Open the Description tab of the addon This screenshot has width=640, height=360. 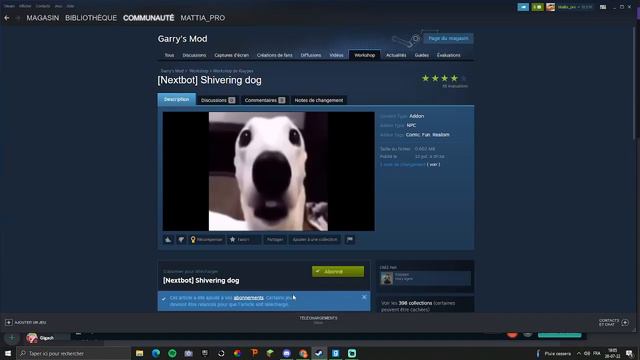(176, 100)
